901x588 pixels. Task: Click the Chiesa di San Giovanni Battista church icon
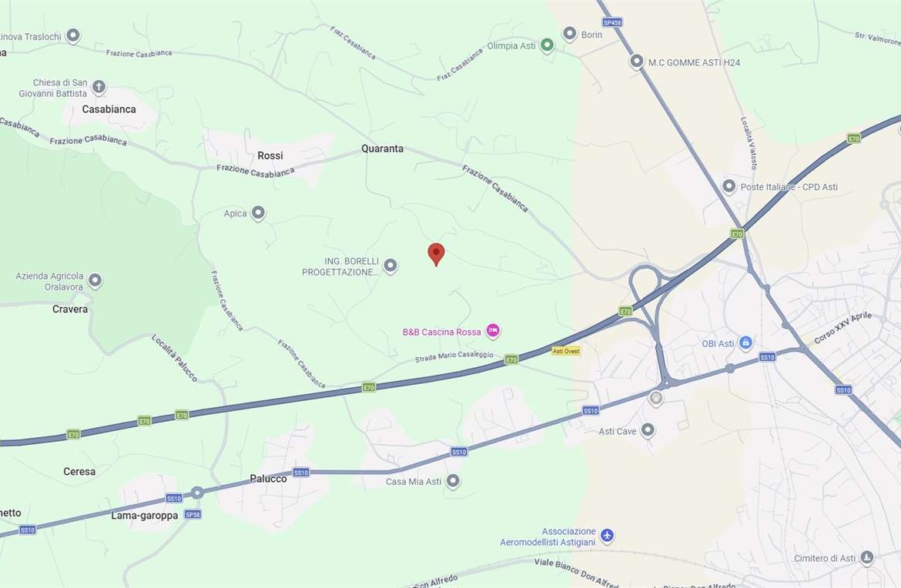pos(99,87)
